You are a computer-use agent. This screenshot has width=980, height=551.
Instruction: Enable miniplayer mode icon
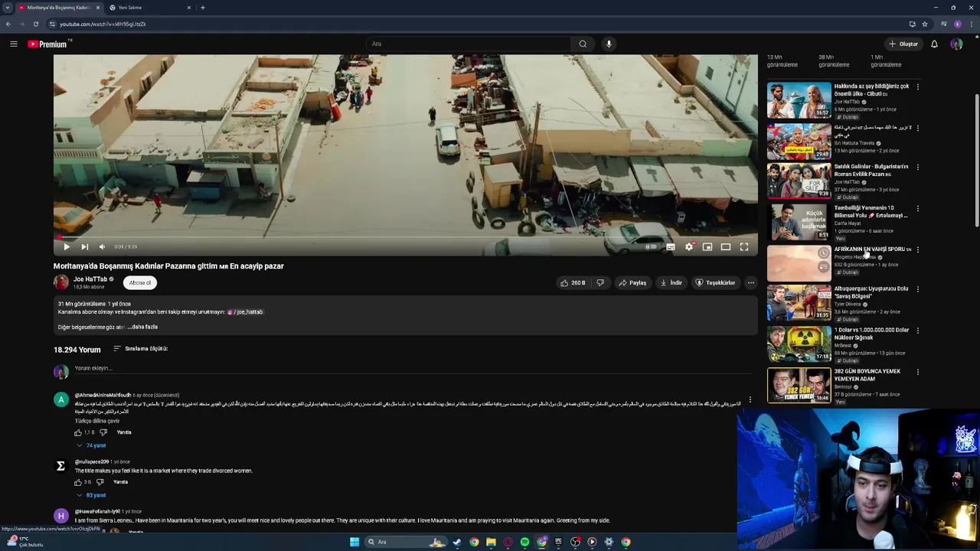tap(707, 246)
